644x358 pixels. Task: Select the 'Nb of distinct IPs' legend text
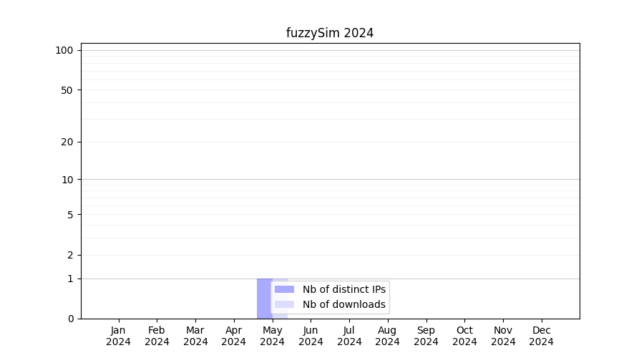click(343, 289)
